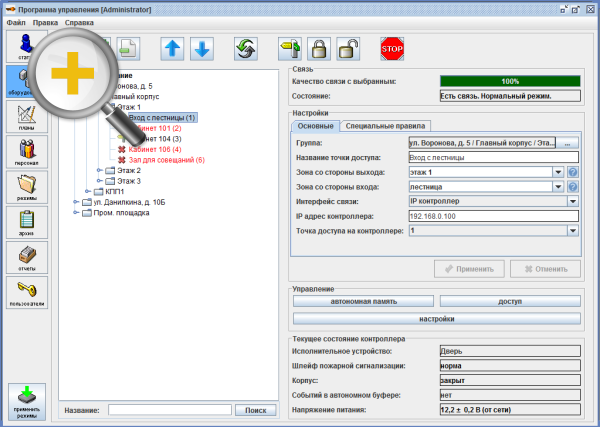Click the connection quality 100% progress bar

510,81
